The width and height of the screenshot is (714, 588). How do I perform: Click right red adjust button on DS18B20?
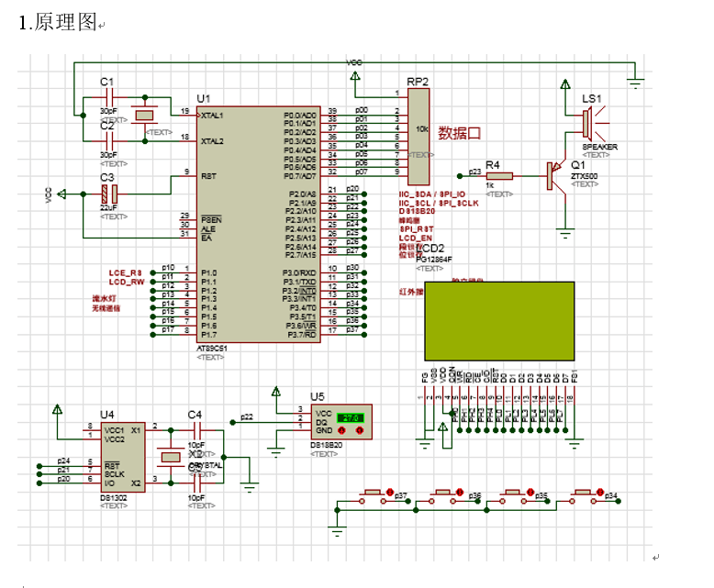click(x=359, y=430)
